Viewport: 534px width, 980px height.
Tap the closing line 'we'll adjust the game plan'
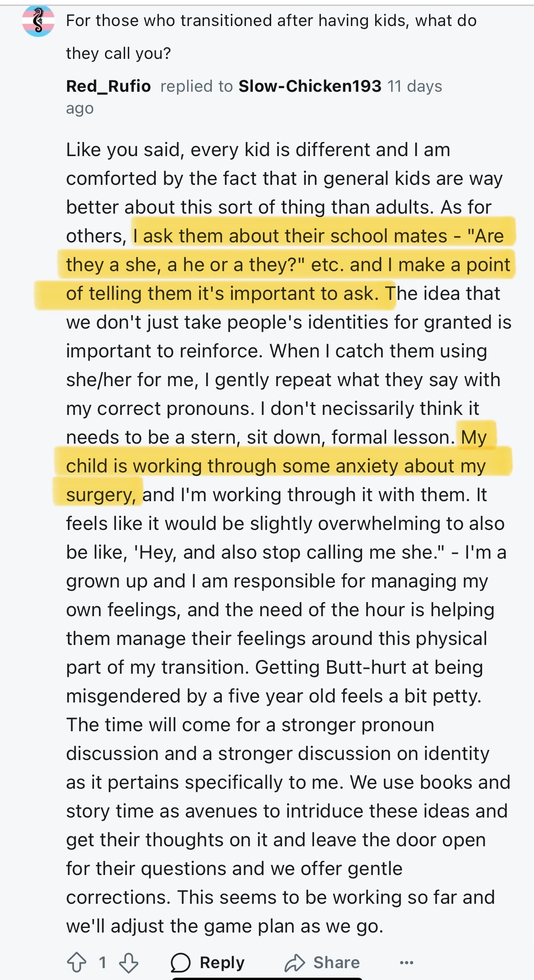tap(225, 926)
